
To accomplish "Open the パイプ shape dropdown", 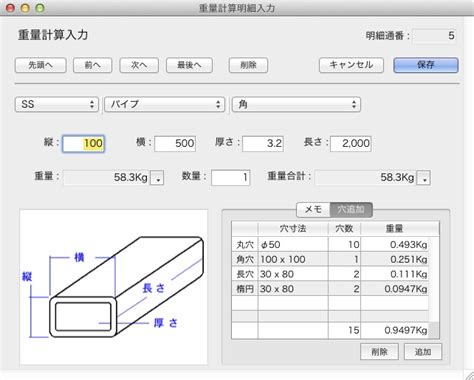I will 165,104.
